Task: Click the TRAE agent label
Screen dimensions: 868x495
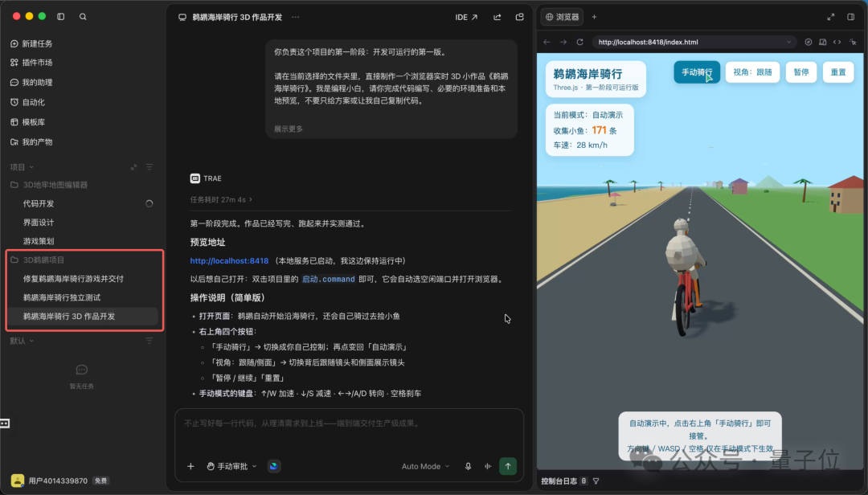Action: [206, 178]
